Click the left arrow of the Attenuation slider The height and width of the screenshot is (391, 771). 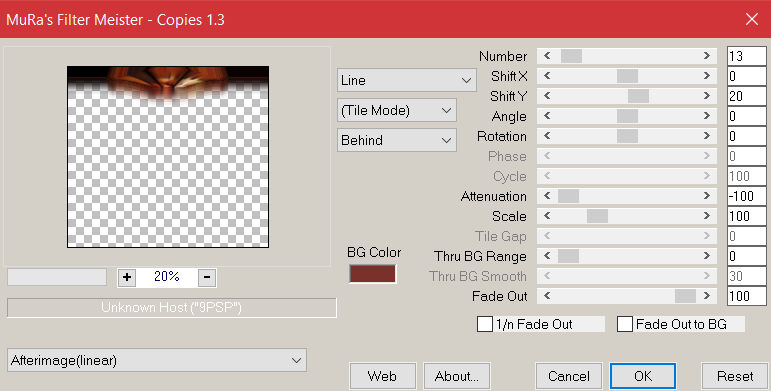click(547, 196)
